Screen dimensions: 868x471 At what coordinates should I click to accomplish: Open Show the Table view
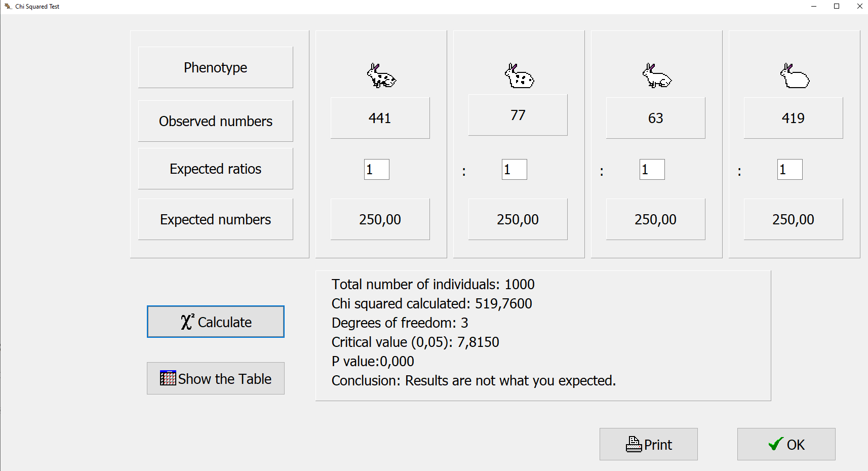216,378
